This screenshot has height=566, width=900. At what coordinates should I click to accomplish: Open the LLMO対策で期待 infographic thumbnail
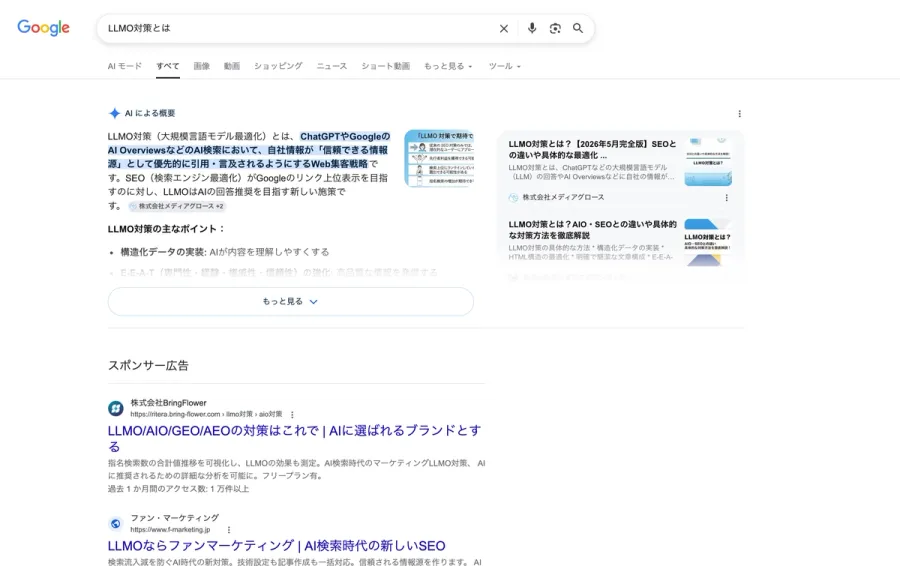click(x=439, y=158)
